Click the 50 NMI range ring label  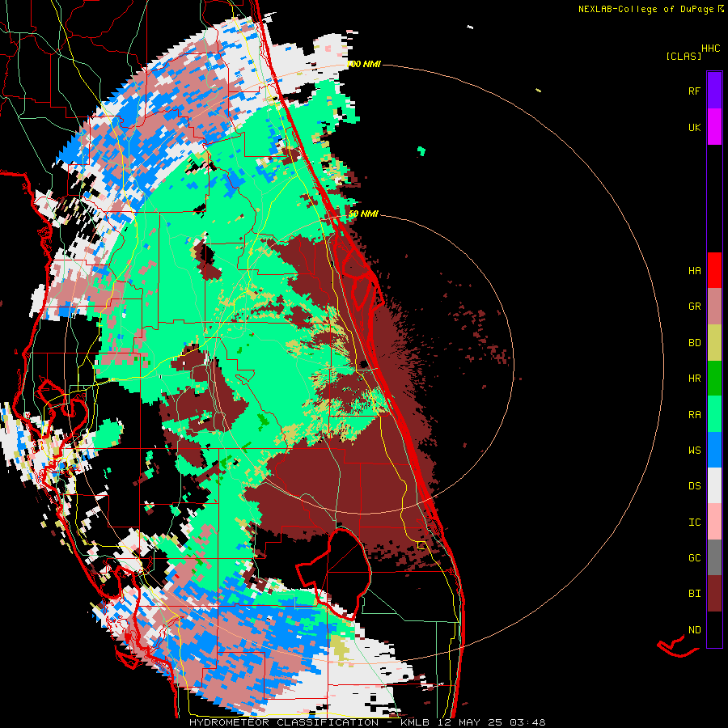click(363, 214)
